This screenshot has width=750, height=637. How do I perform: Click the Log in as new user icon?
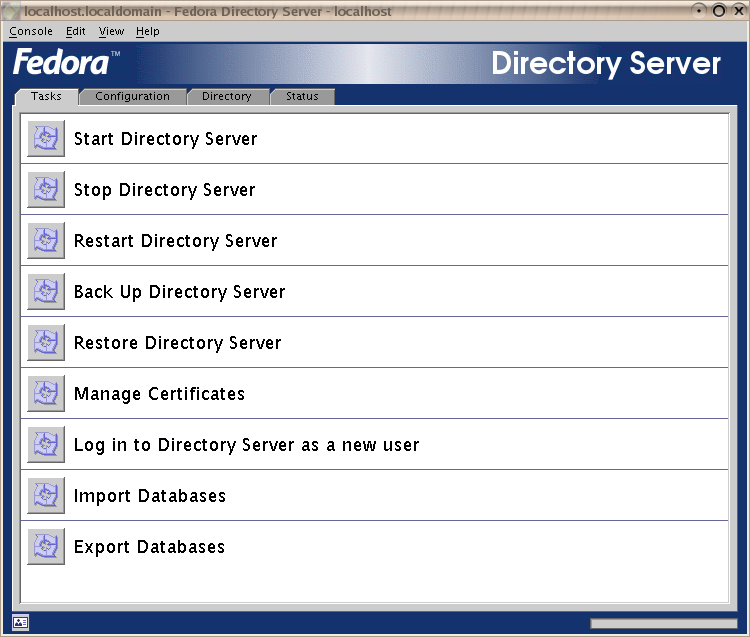pyautogui.click(x=46, y=445)
